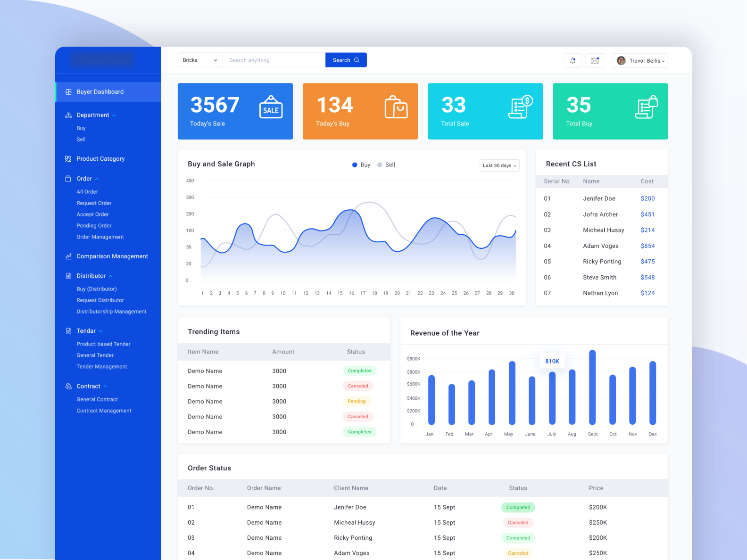Click the Pending status badge in Trending Items

pyautogui.click(x=357, y=402)
